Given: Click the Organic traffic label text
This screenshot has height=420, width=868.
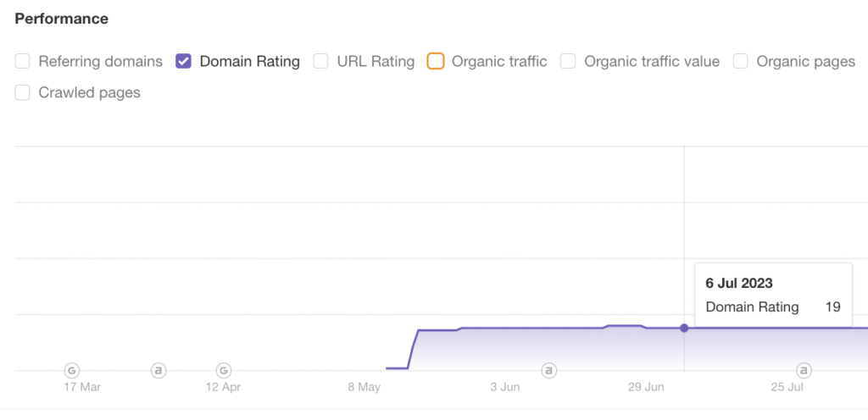Looking at the screenshot, I should tap(499, 61).
